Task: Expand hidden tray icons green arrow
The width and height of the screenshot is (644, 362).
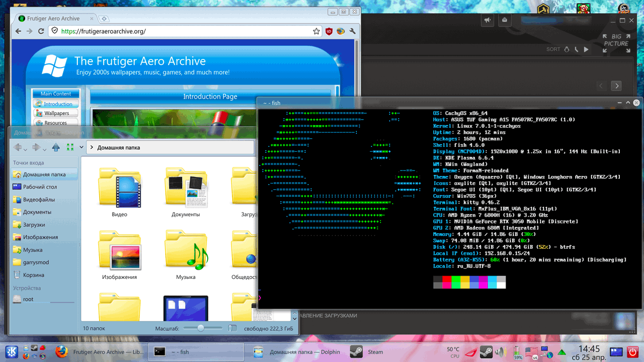Action: (562, 352)
